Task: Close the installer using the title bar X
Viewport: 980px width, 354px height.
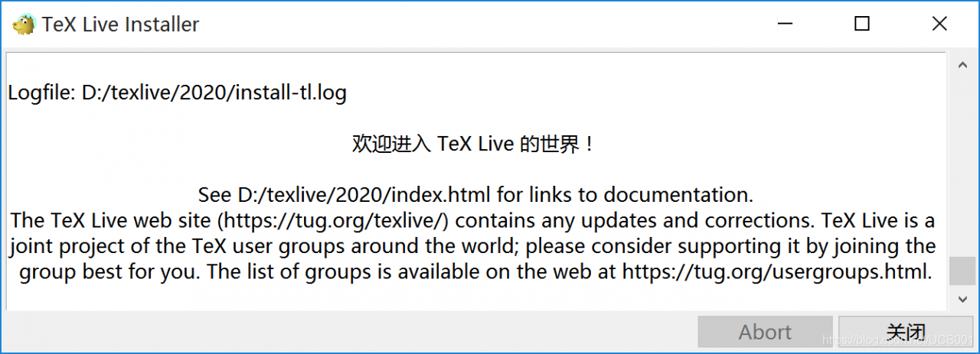Action: pyautogui.click(x=939, y=24)
